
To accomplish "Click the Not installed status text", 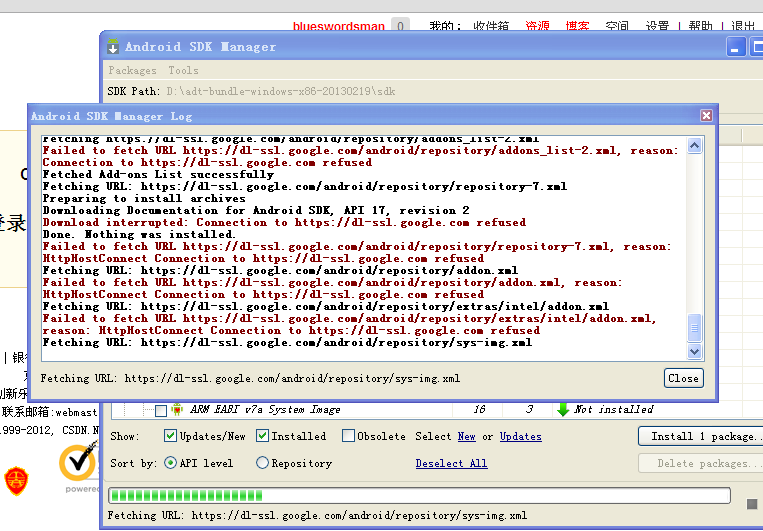I will point(614,409).
